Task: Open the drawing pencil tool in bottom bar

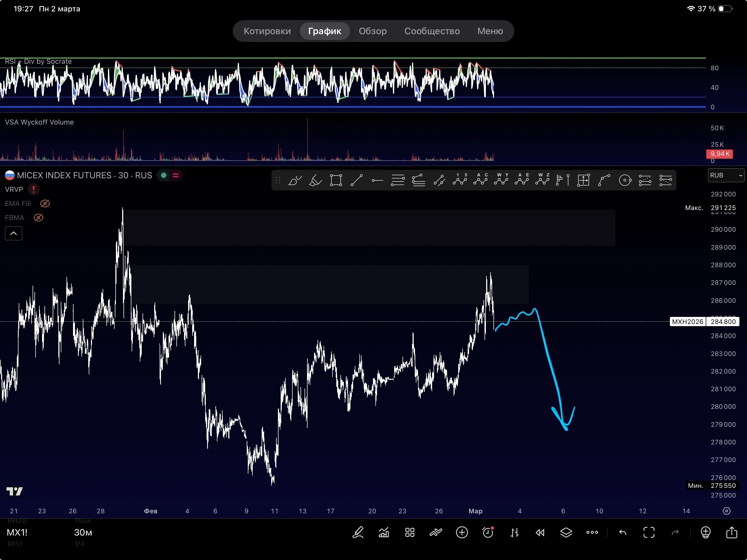Action: (358, 532)
